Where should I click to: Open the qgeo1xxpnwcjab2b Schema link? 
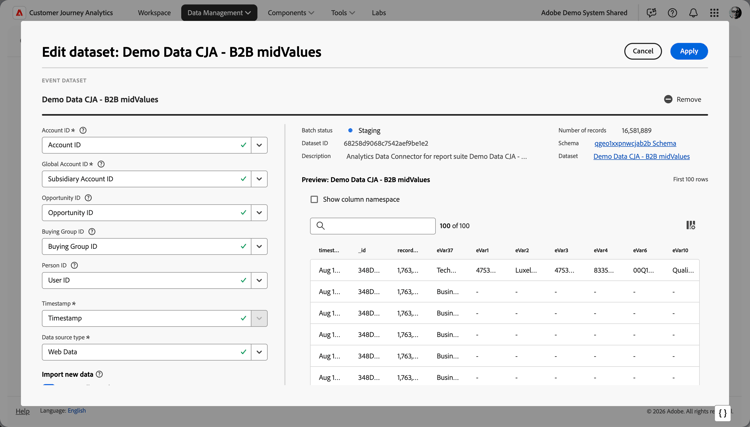pos(635,143)
